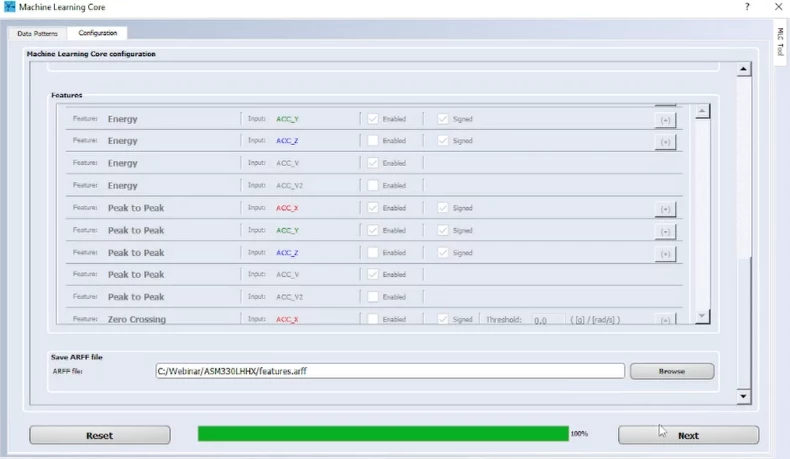Click the features list scroll down arrow
This screenshot has width=790, height=459.
pyautogui.click(x=702, y=316)
